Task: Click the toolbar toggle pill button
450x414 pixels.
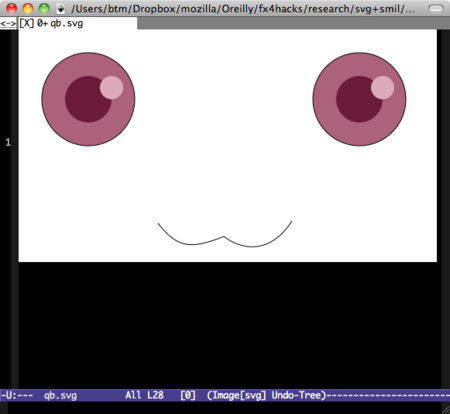Action: (x=436, y=9)
